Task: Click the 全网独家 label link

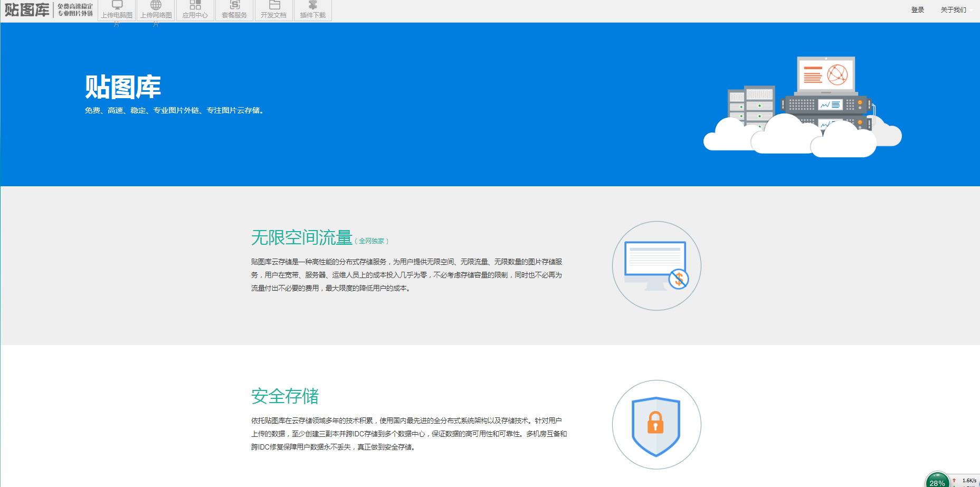Action: coord(373,240)
